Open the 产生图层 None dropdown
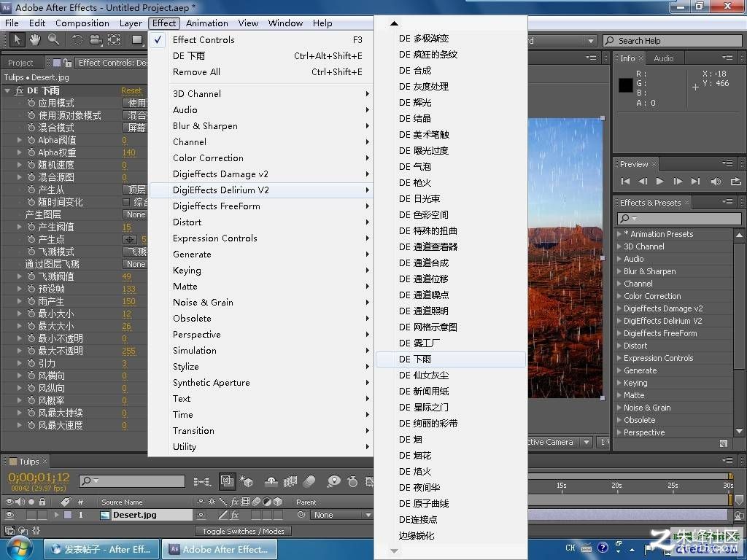The height and width of the screenshot is (560, 747). pos(135,215)
